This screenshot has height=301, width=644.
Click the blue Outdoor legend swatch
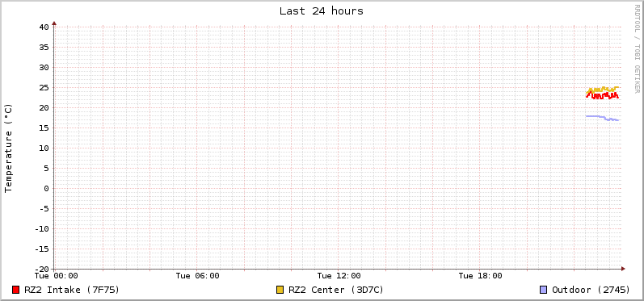pos(543,290)
